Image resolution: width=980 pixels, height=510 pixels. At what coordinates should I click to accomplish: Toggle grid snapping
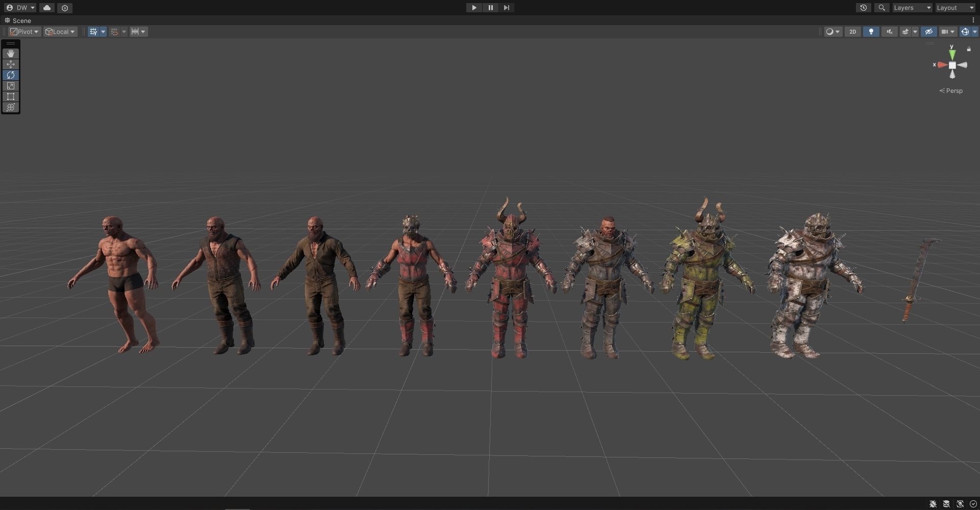pos(114,32)
